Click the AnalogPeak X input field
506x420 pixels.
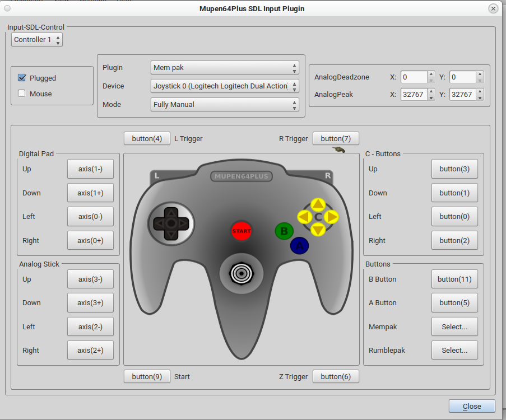[x=413, y=94]
